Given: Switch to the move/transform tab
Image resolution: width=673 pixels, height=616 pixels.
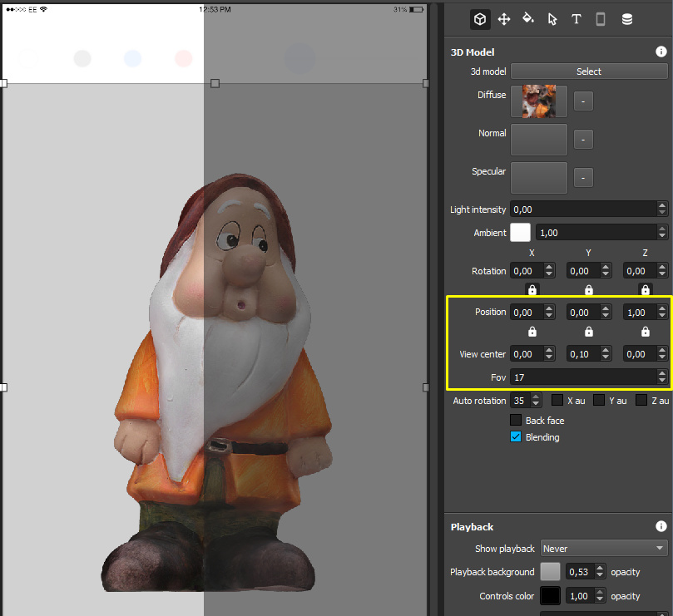Looking at the screenshot, I should click(x=504, y=19).
